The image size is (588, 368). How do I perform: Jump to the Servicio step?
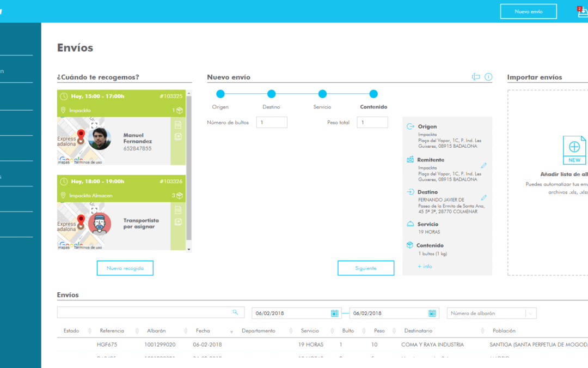(322, 94)
